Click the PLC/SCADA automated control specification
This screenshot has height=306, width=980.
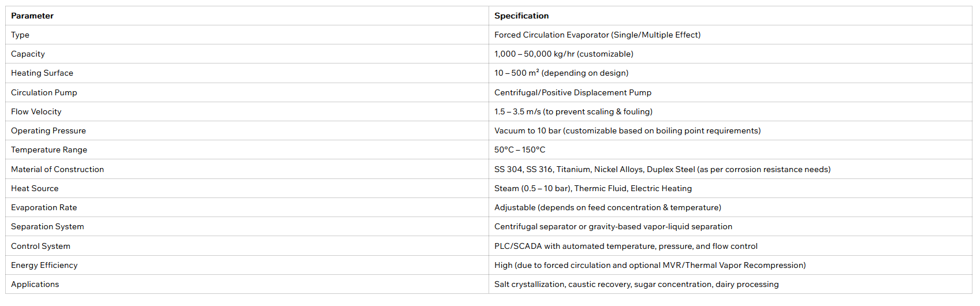click(626, 246)
